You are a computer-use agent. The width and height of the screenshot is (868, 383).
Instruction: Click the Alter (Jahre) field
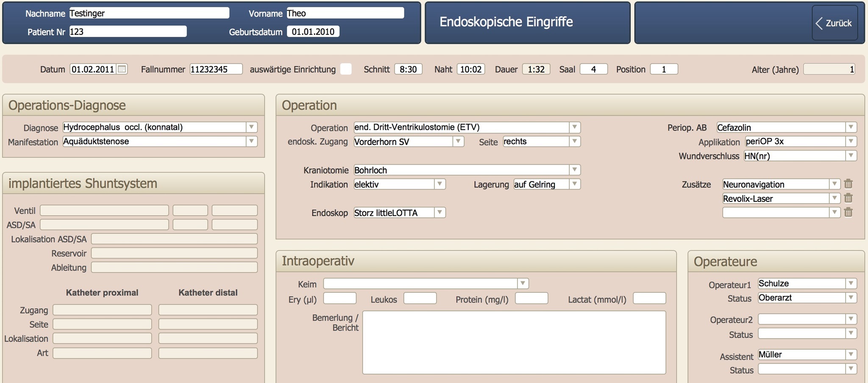829,69
